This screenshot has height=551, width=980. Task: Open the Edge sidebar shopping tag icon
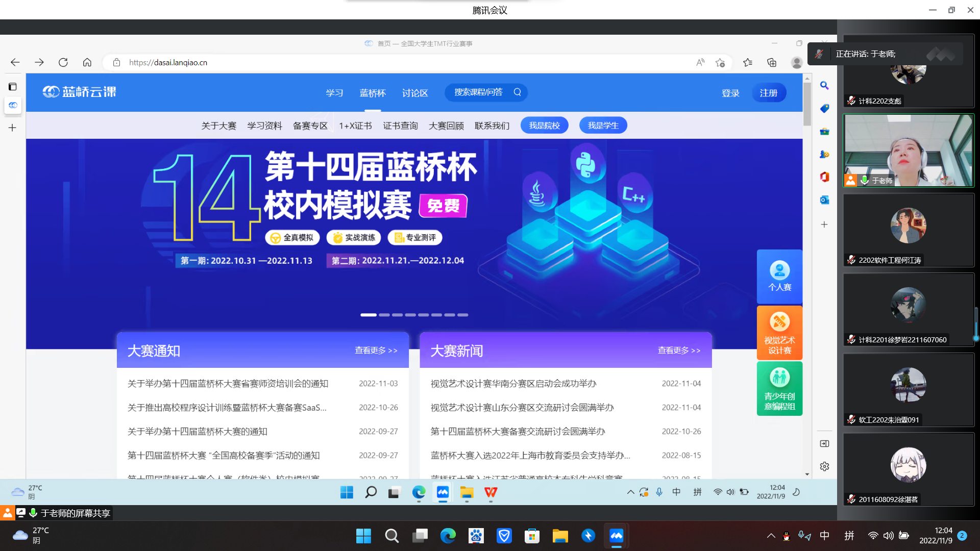click(x=824, y=109)
